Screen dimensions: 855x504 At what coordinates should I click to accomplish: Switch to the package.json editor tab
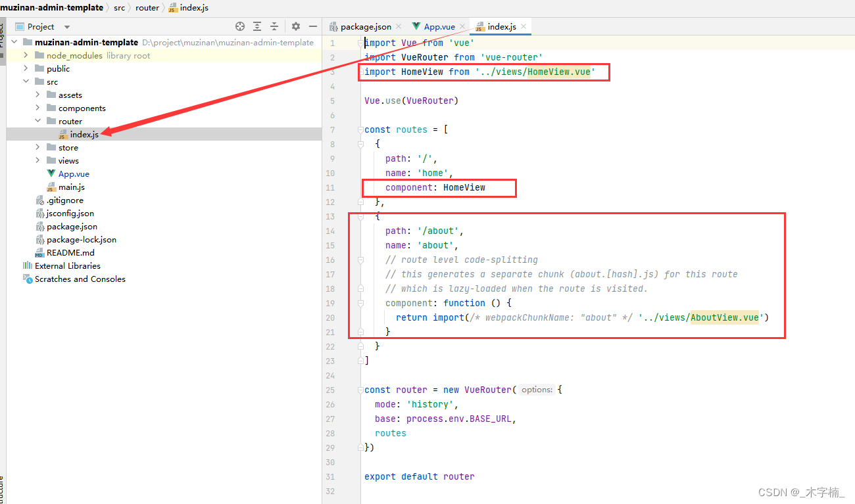click(366, 27)
